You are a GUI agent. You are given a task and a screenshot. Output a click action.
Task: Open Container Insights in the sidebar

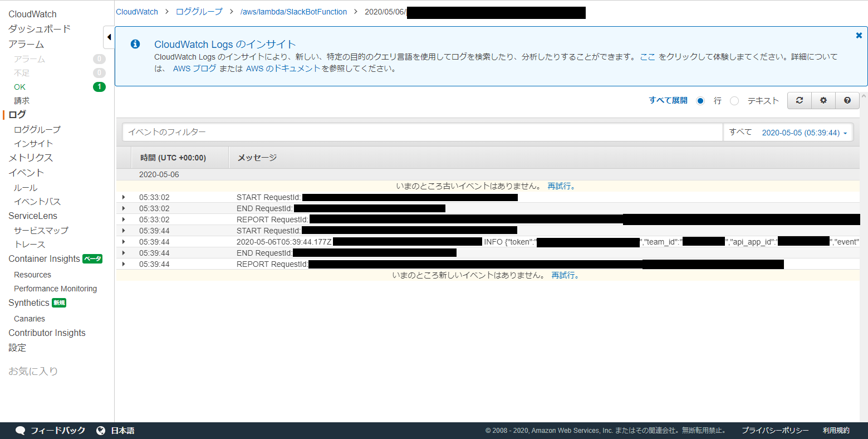point(45,258)
